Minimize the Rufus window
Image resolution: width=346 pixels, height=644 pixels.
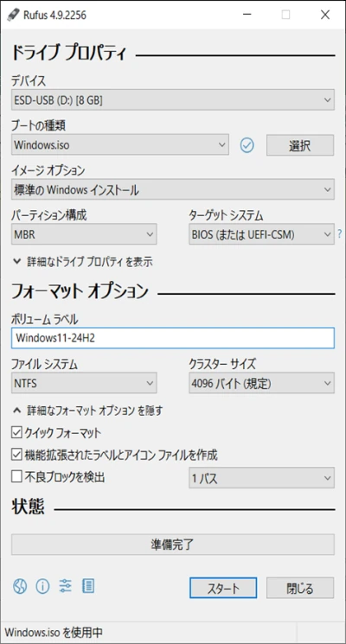[247, 16]
